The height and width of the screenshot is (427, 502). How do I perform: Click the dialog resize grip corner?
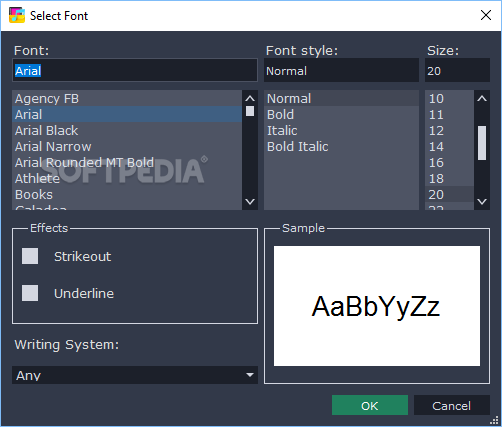(x=495, y=421)
